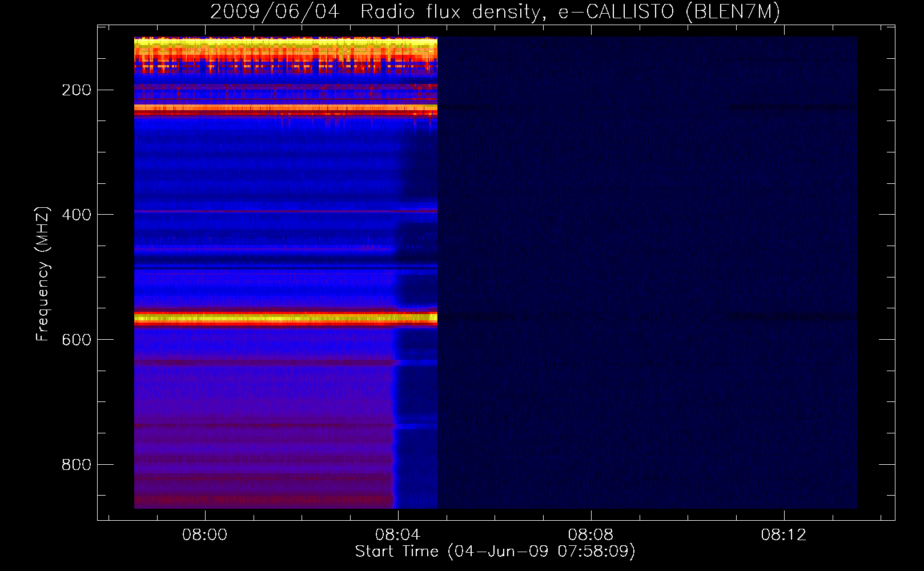Click the 200 frequency tick label
Viewport: 924px width, 571px height.
point(76,90)
